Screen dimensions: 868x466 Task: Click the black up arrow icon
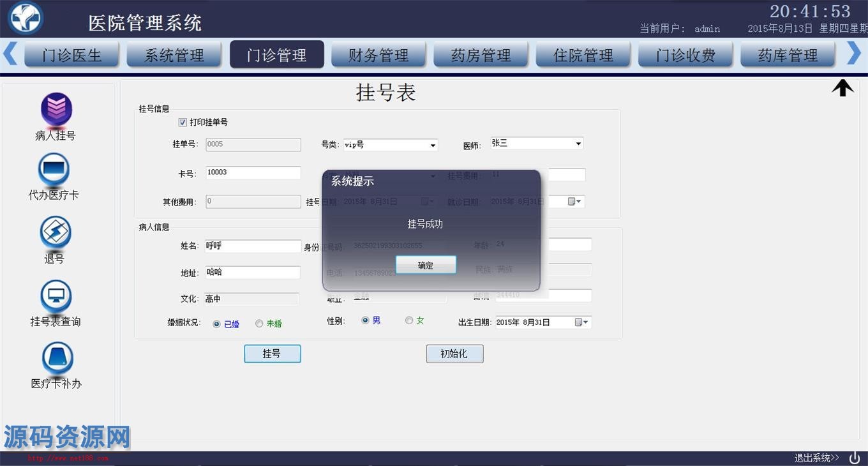842,87
